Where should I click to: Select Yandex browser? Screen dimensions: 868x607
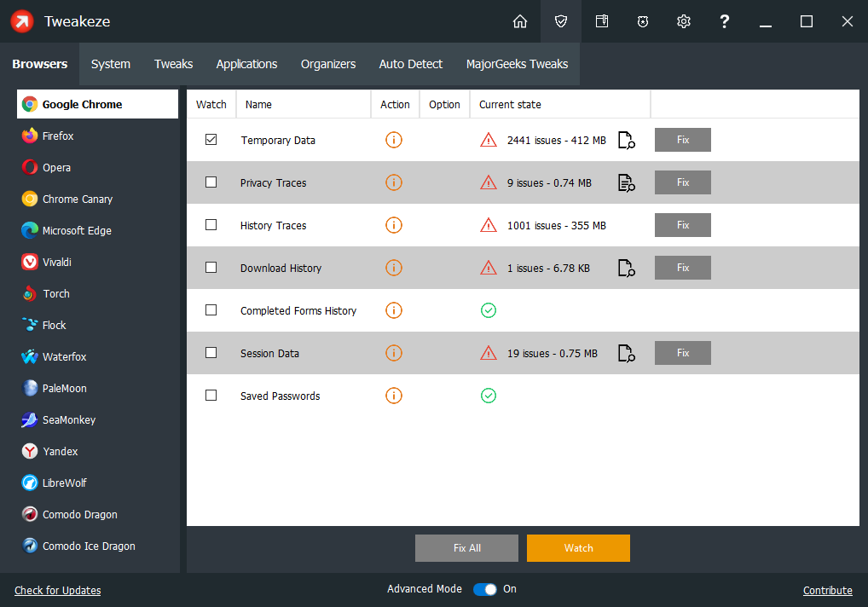pos(97,452)
